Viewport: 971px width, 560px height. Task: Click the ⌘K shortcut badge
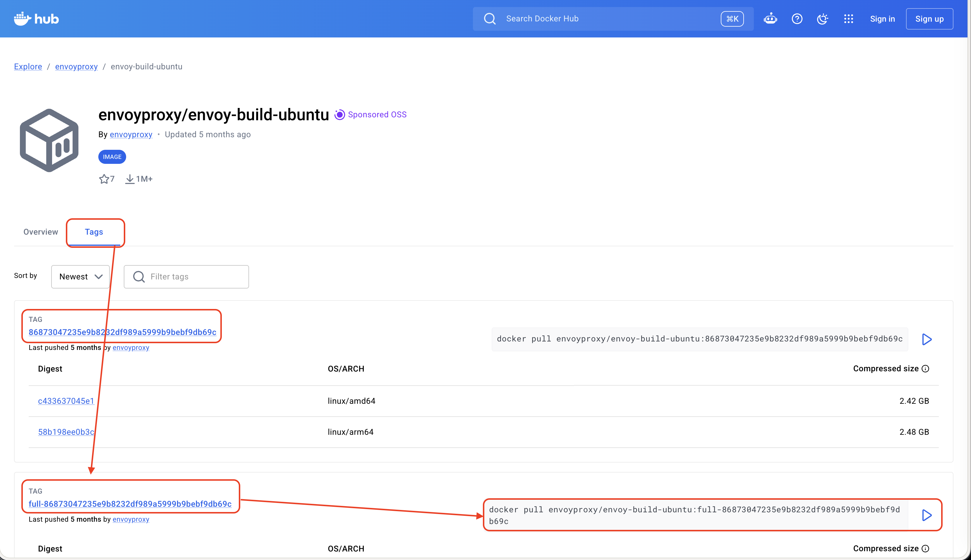click(732, 18)
